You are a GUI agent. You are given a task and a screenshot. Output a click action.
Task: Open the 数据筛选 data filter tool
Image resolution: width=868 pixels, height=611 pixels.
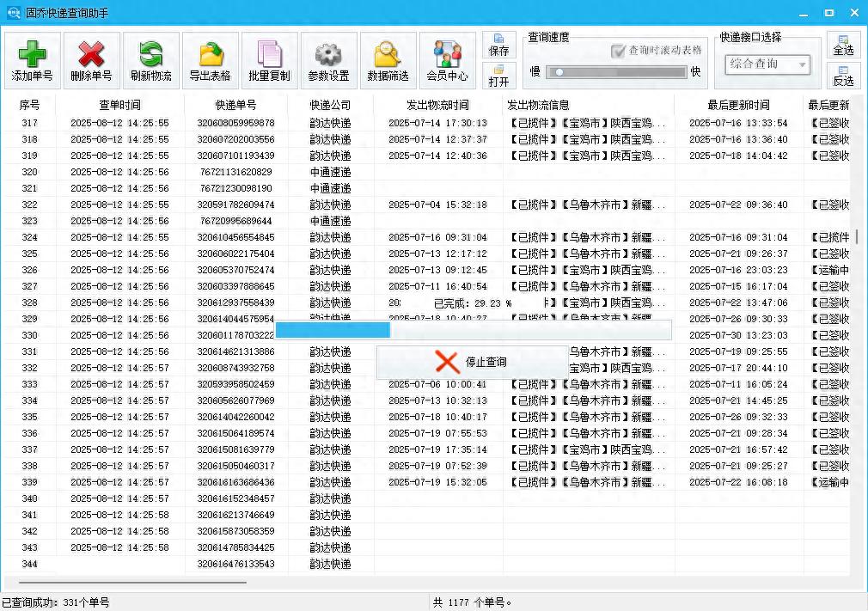(387, 59)
